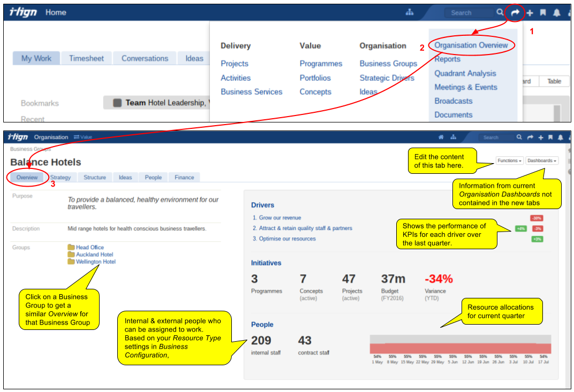Select Meetings & Events in the menu
574x392 pixels.
pos(466,87)
